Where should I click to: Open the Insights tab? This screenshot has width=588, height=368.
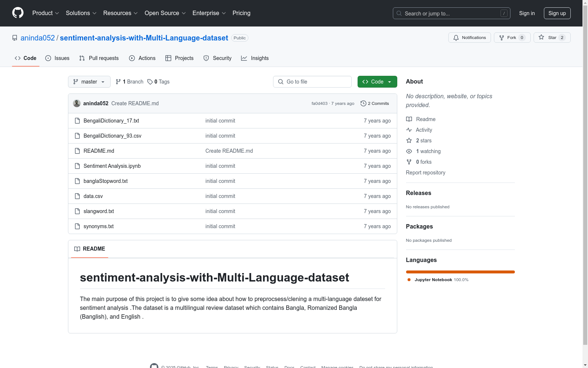tap(255, 58)
